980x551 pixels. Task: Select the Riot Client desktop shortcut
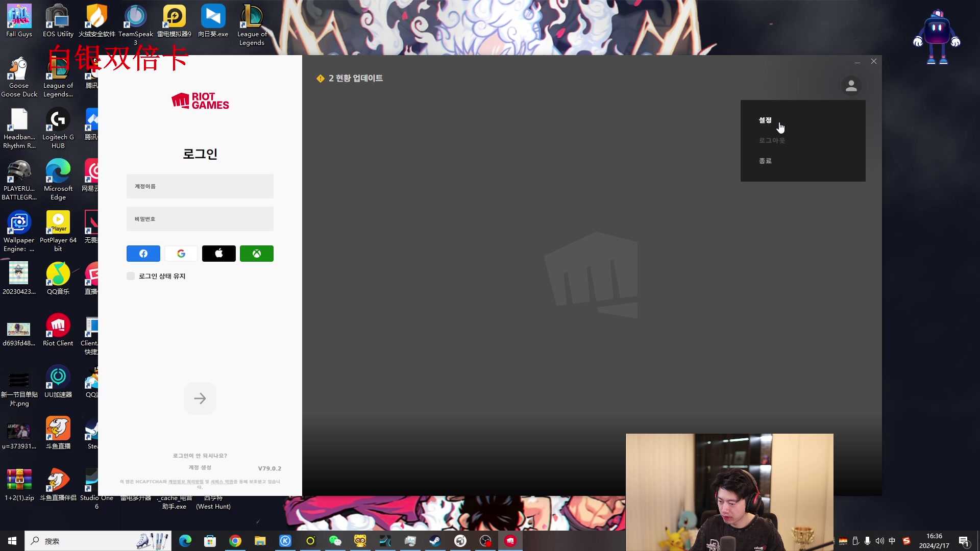click(58, 330)
